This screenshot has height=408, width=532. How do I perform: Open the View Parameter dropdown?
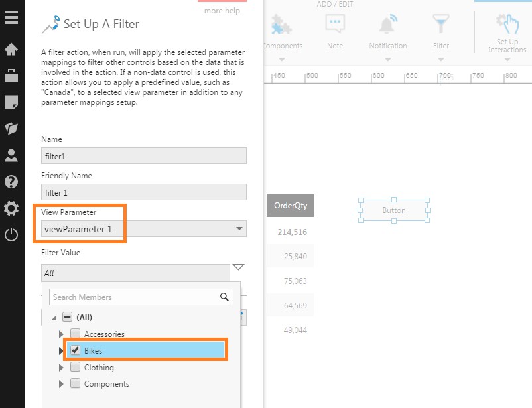pos(239,229)
